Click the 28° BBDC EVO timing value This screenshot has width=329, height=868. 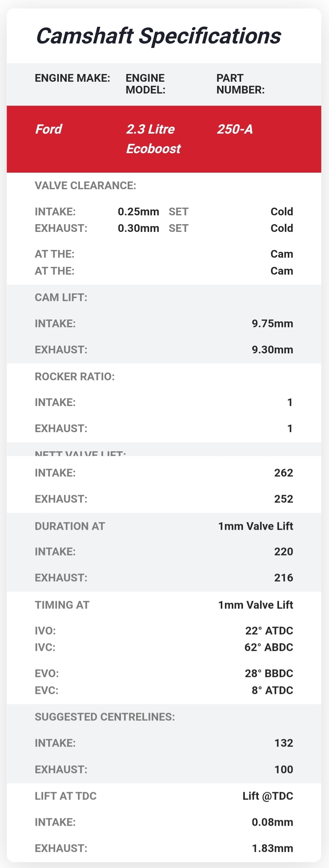(269, 673)
